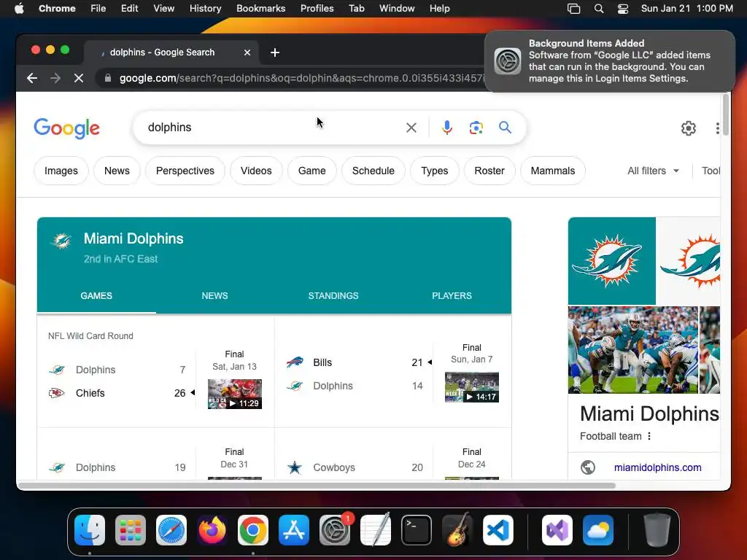Open the View menu

(164, 9)
